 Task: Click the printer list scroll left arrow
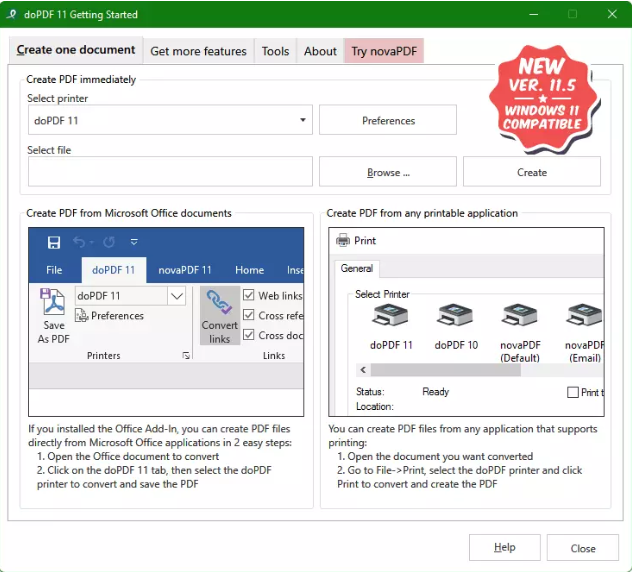363,370
